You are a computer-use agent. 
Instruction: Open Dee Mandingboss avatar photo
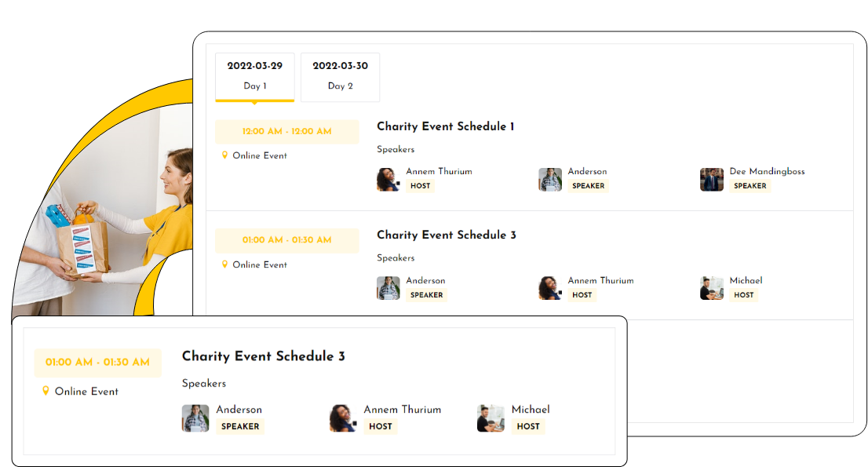[712, 179]
